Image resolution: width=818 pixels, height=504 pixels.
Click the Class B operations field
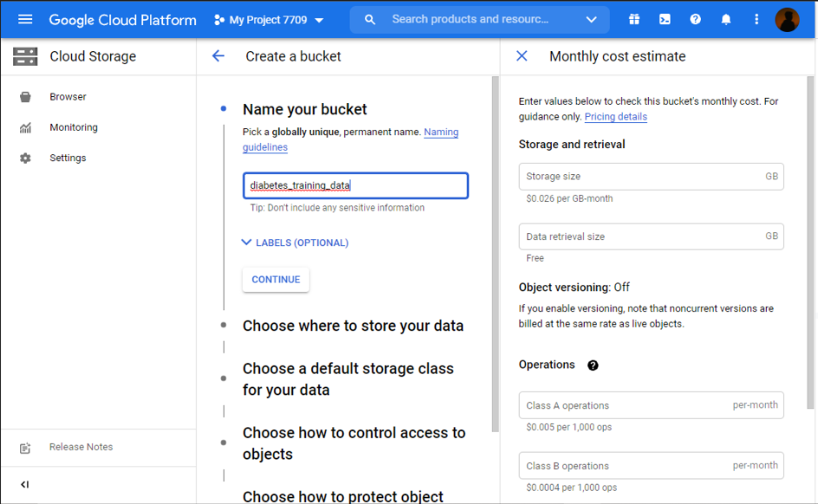[651, 465]
